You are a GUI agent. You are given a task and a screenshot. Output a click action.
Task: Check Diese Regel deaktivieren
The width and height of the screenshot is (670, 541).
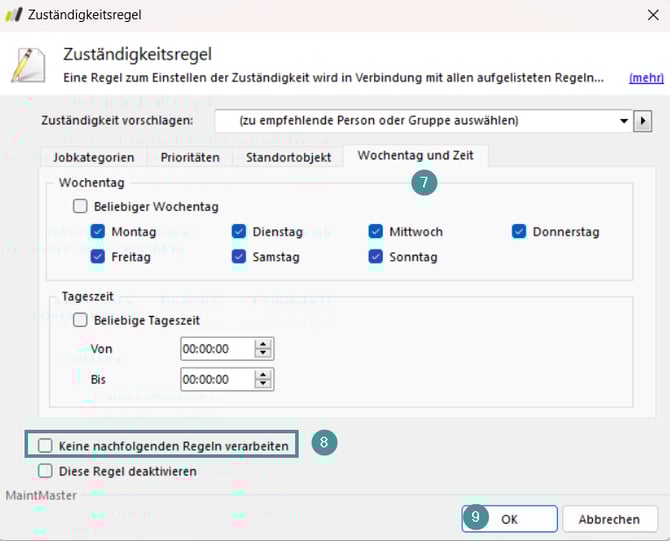(45, 471)
